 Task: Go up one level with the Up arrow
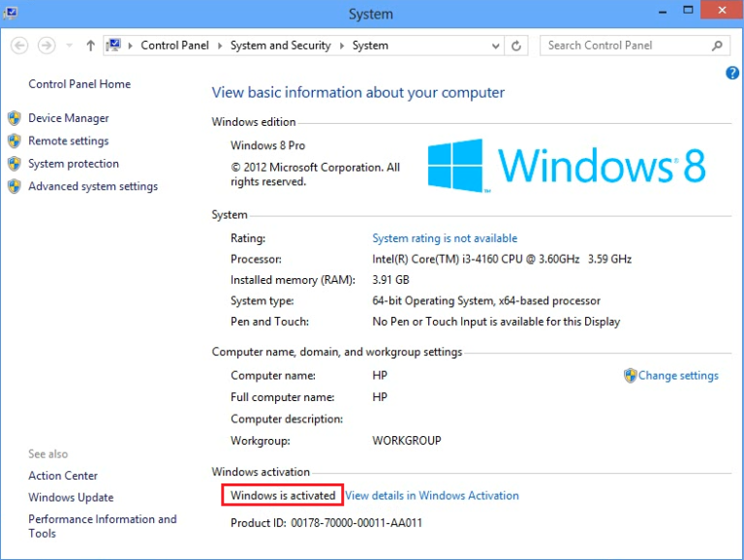(x=91, y=46)
